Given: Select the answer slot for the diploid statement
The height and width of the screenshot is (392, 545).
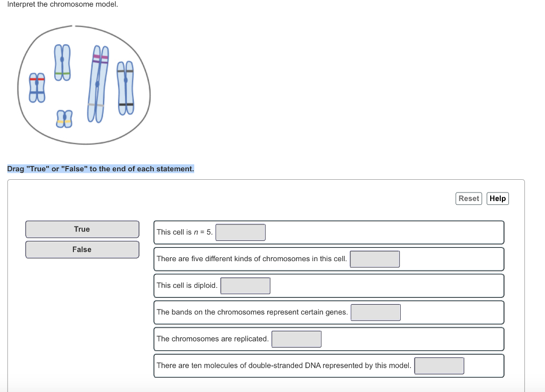Looking at the screenshot, I should 245,285.
